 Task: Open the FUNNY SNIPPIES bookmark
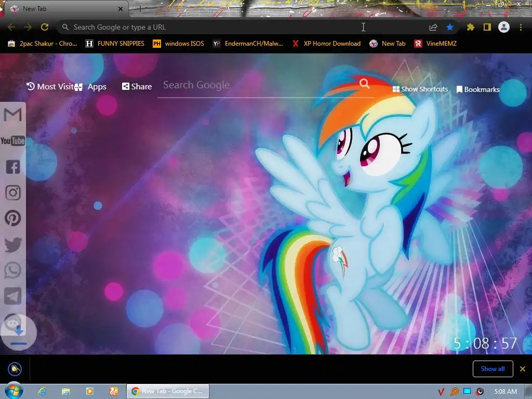115,44
